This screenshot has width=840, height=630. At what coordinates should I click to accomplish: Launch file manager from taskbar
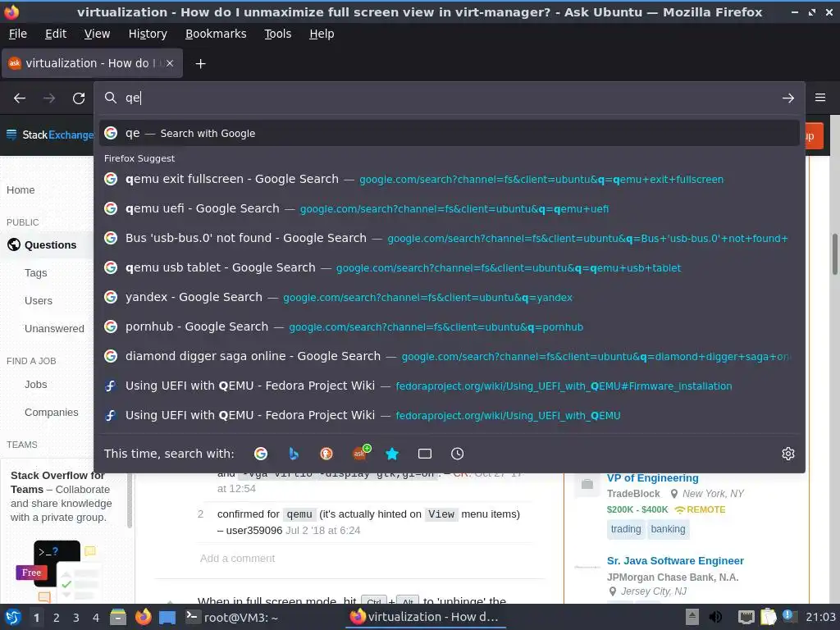click(x=118, y=617)
